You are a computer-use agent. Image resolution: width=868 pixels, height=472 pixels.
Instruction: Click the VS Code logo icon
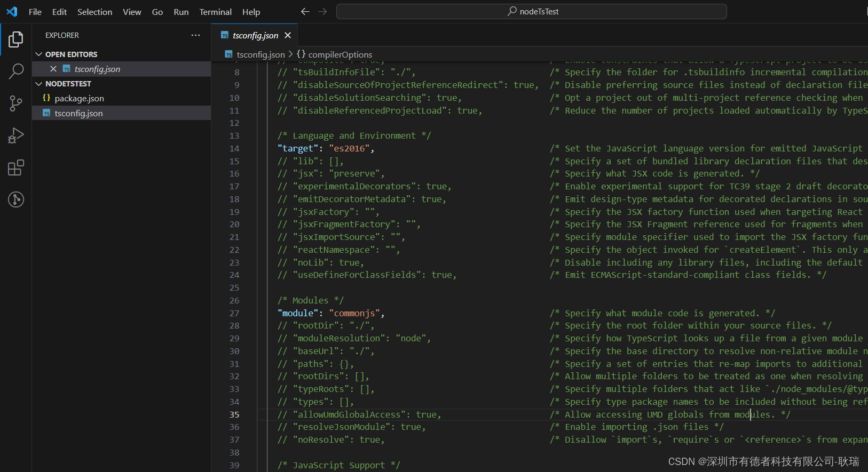(x=12, y=12)
